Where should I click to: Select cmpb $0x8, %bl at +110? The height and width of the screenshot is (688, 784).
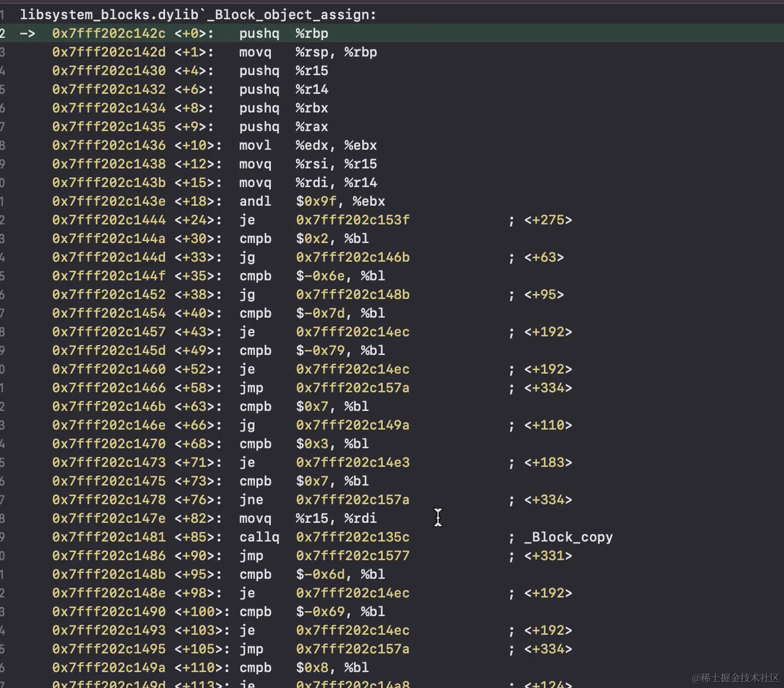tap(304, 668)
